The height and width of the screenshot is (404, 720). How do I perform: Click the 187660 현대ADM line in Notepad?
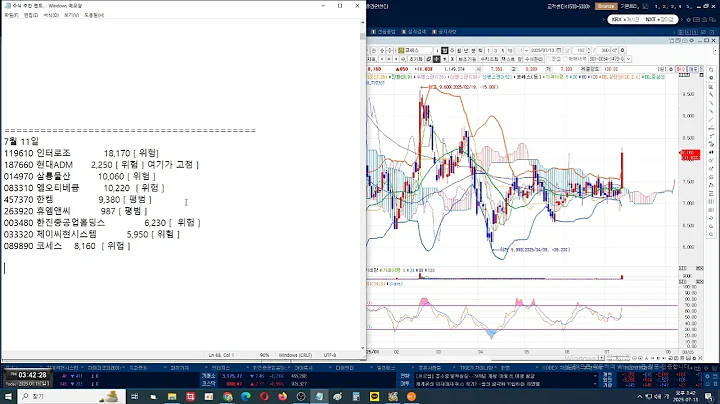(x=101, y=164)
